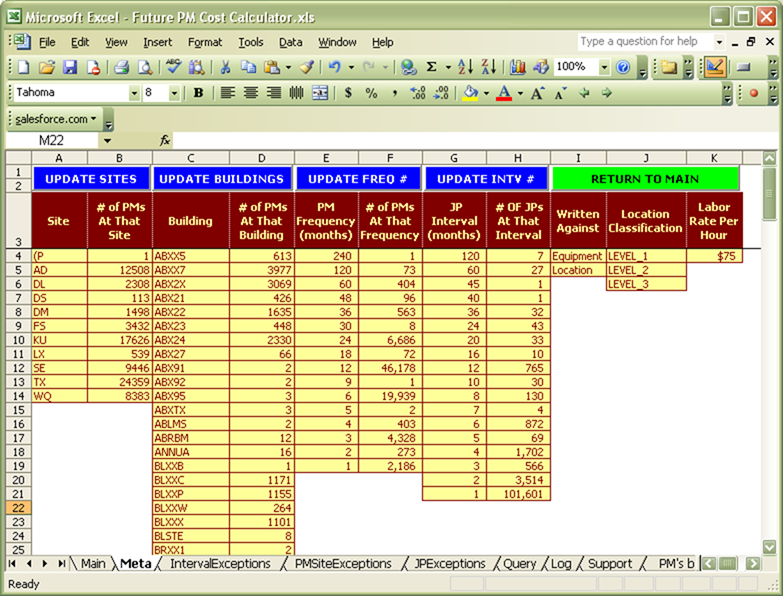This screenshot has width=783, height=596.
Task: Open the Name Box dropdown arrow
Action: click(107, 141)
